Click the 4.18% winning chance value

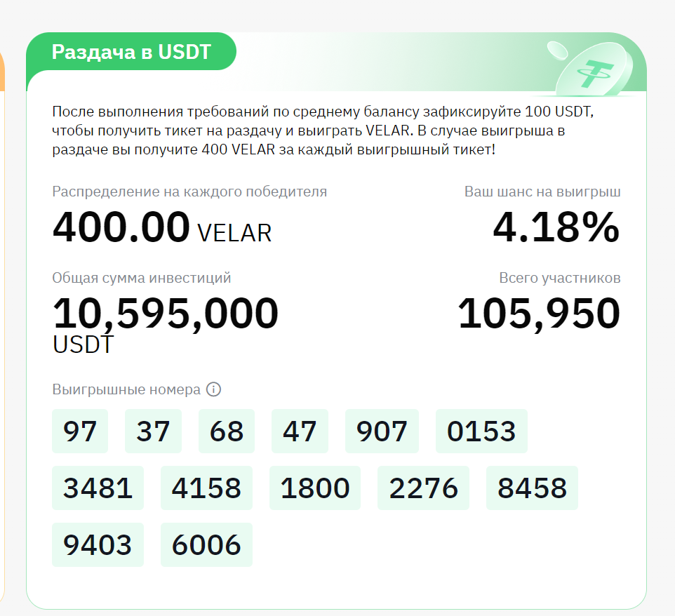point(556,227)
